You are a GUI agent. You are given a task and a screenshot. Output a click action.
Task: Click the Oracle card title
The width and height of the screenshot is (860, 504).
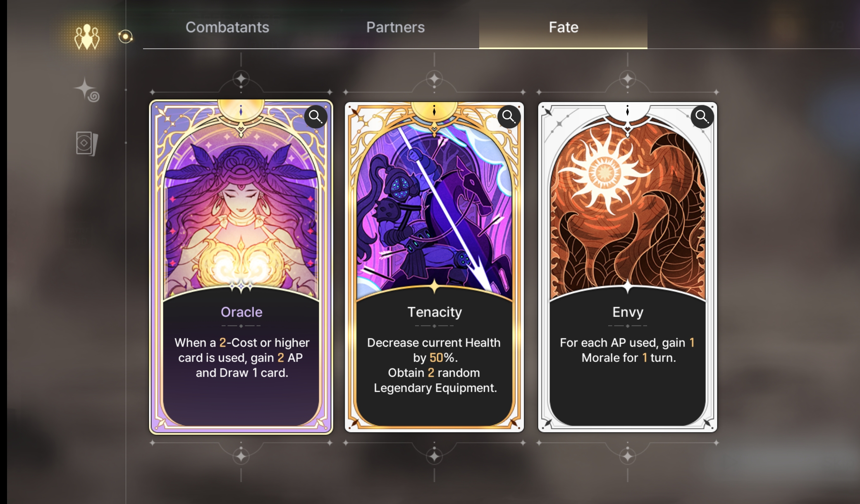coord(241,312)
